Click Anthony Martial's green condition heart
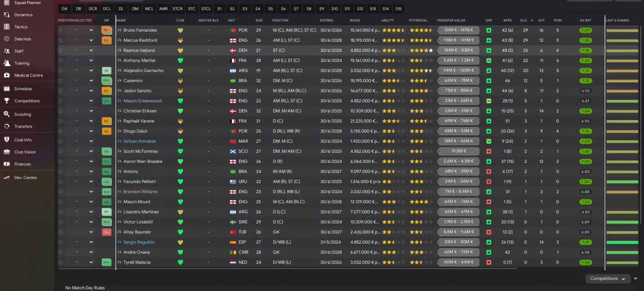 pyautogui.click(x=181, y=60)
